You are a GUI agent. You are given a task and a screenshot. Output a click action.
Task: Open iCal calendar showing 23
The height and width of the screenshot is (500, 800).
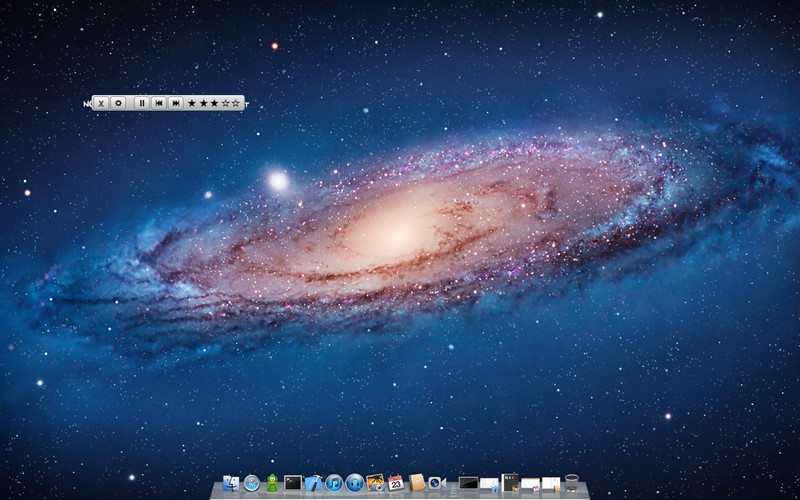[x=396, y=483]
